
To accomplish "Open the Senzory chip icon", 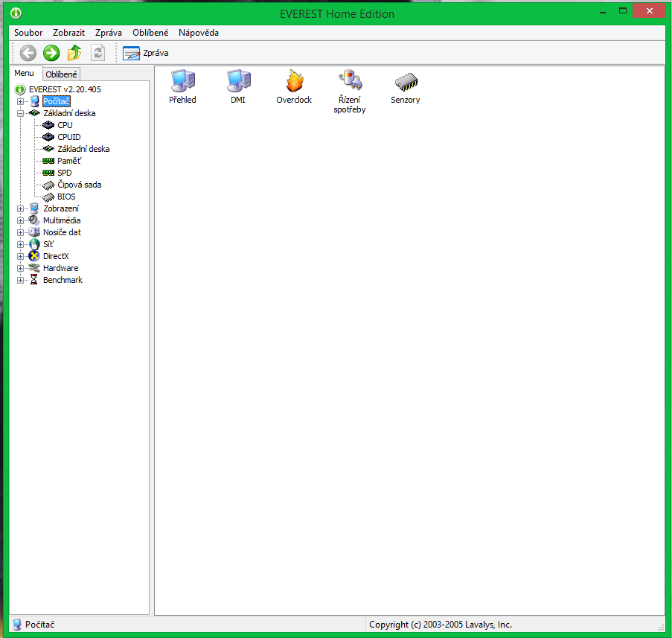I will [x=406, y=87].
